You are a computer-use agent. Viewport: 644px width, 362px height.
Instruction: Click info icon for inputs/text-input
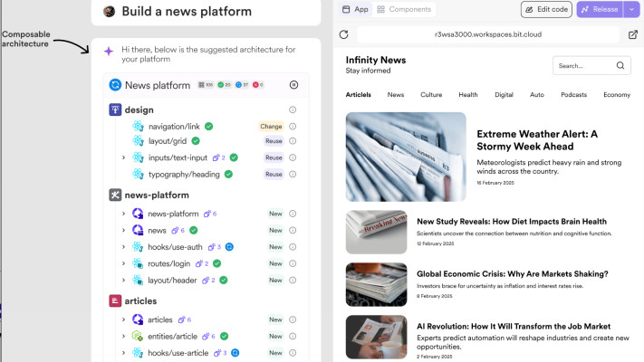(x=293, y=157)
